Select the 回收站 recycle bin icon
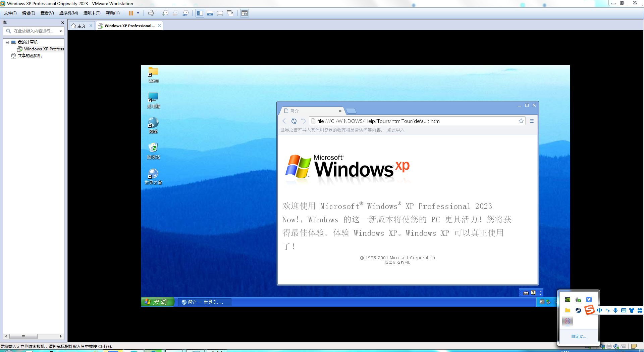644x352 pixels. [153, 151]
